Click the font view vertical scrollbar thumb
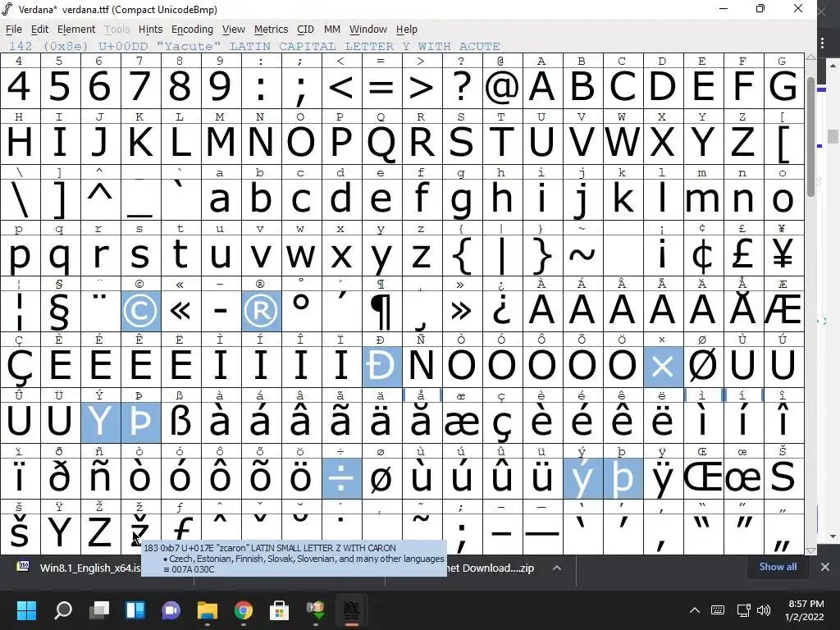The image size is (840, 630). (810, 137)
